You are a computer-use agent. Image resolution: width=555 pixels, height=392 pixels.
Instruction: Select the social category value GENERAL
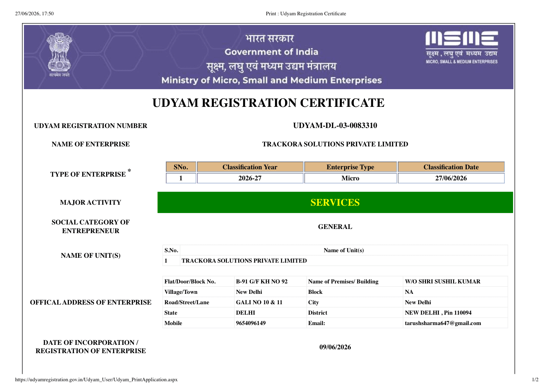[x=335, y=227]
